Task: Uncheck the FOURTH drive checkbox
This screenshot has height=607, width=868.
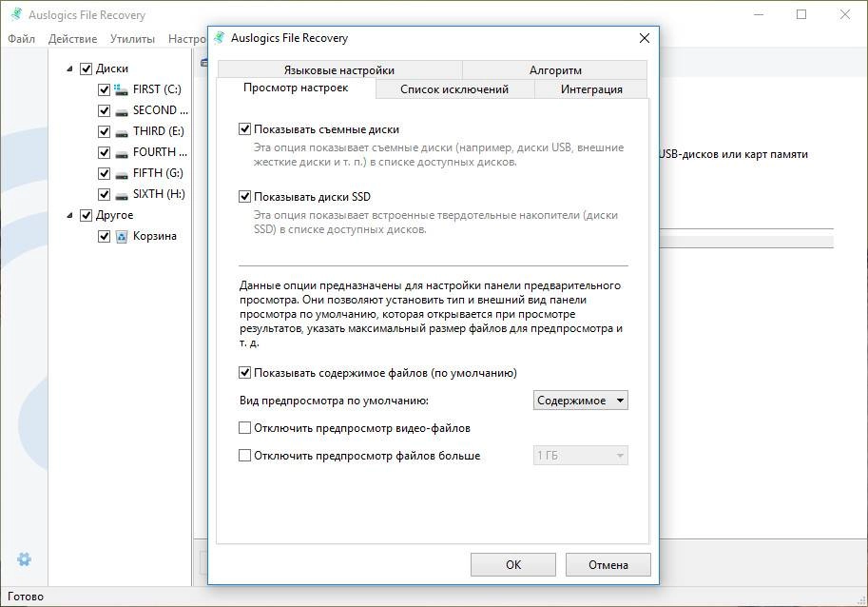Action: (x=104, y=152)
